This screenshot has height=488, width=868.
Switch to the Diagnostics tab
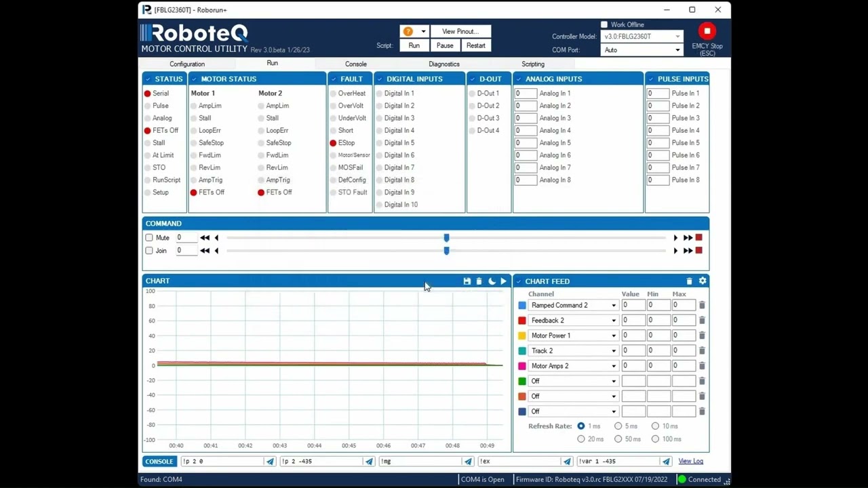(x=444, y=64)
